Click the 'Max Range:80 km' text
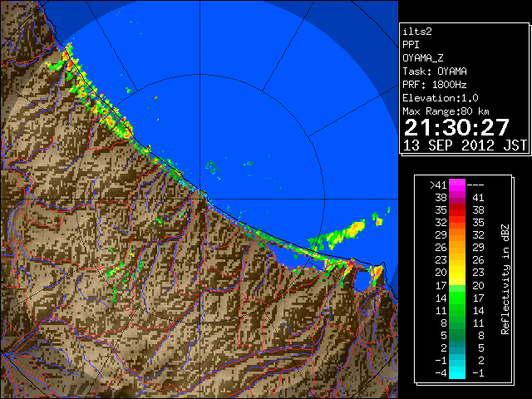 coord(446,111)
